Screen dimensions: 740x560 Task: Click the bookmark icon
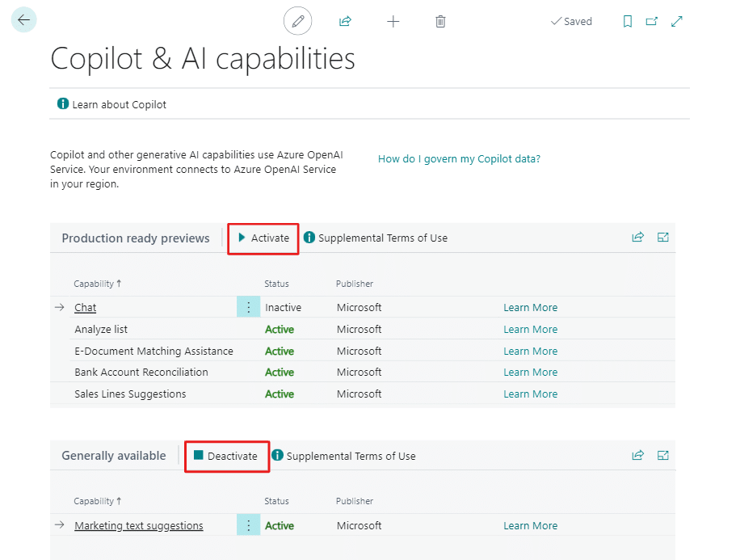click(x=627, y=22)
